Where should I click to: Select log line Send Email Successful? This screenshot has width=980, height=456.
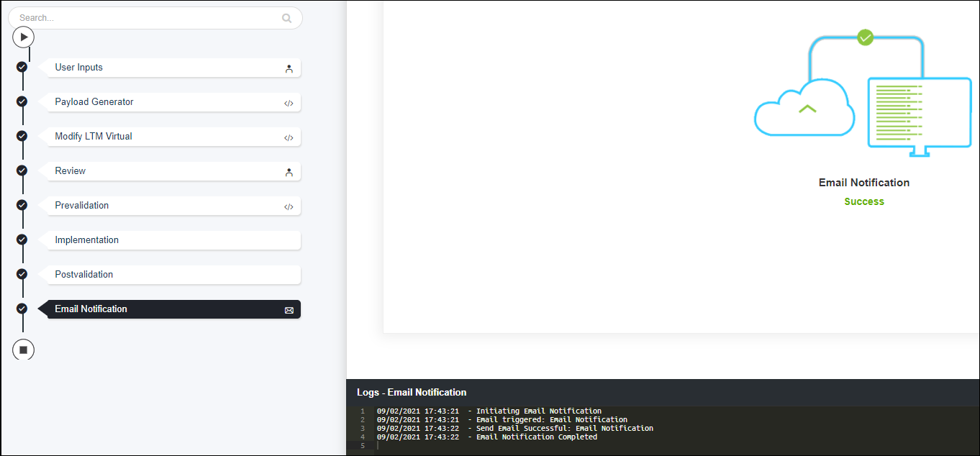pos(515,429)
